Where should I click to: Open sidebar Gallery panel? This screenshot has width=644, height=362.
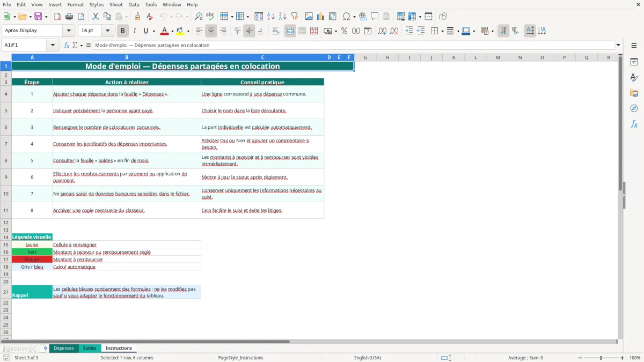click(634, 93)
